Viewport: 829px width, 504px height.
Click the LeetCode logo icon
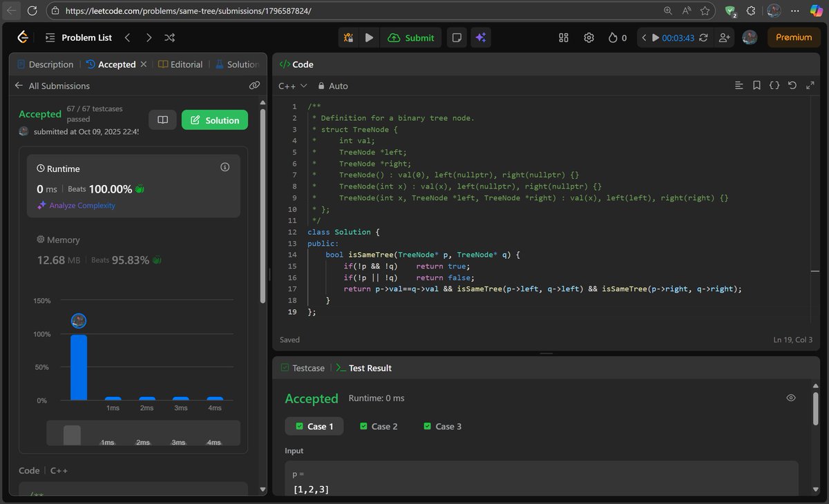tap(23, 37)
